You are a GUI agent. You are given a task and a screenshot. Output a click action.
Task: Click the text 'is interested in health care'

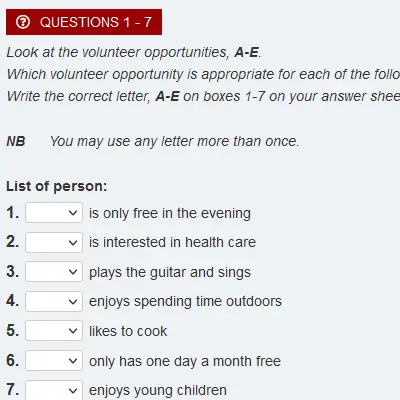point(172,242)
